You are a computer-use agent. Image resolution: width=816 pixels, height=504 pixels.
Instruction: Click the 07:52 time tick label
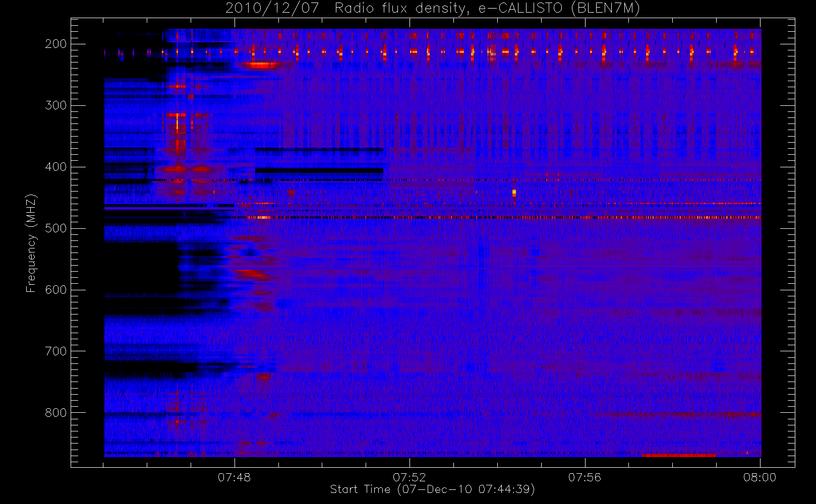click(410, 477)
